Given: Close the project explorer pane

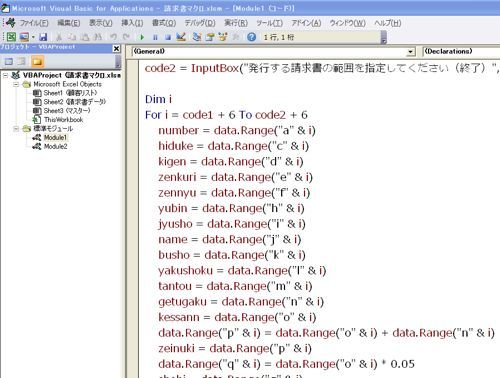Looking at the screenshot, I should click(x=116, y=49).
